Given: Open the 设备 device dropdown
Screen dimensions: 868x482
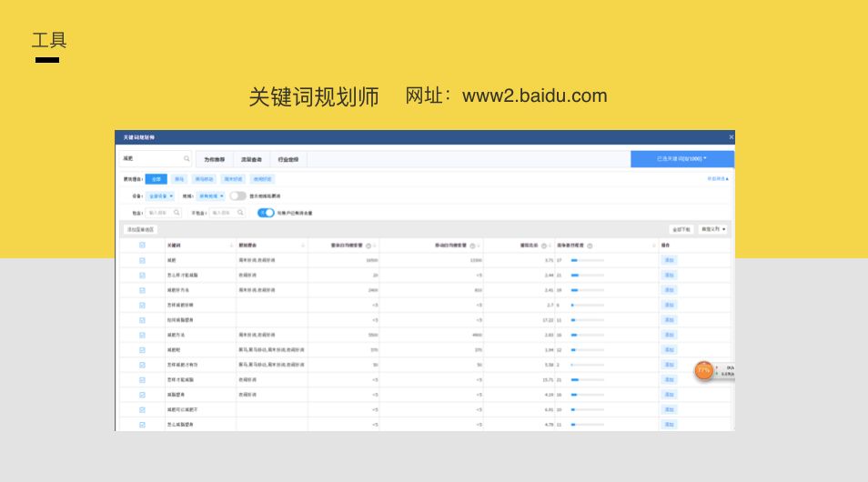Looking at the screenshot, I should 160,196.
